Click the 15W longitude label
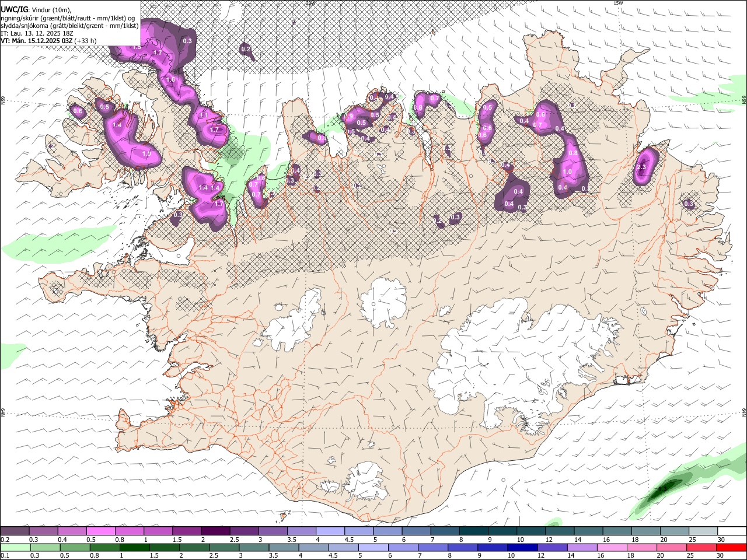The image size is (747, 560). pos(618,3)
